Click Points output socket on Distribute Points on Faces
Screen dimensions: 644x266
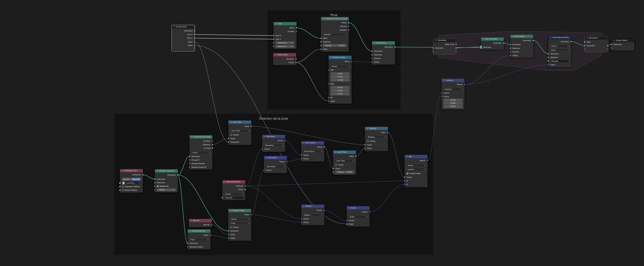coord(349,23)
